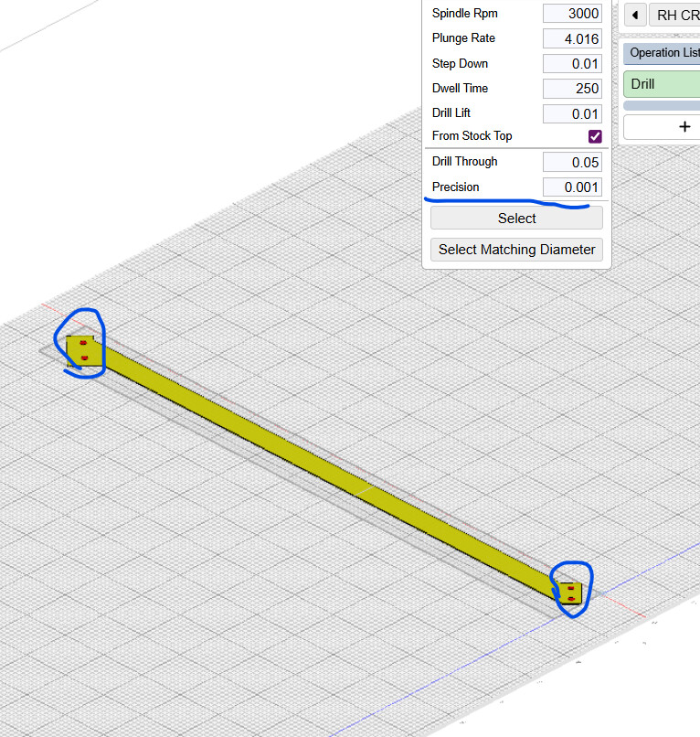Edit the Drill Through field showing 0.05

[x=572, y=162]
